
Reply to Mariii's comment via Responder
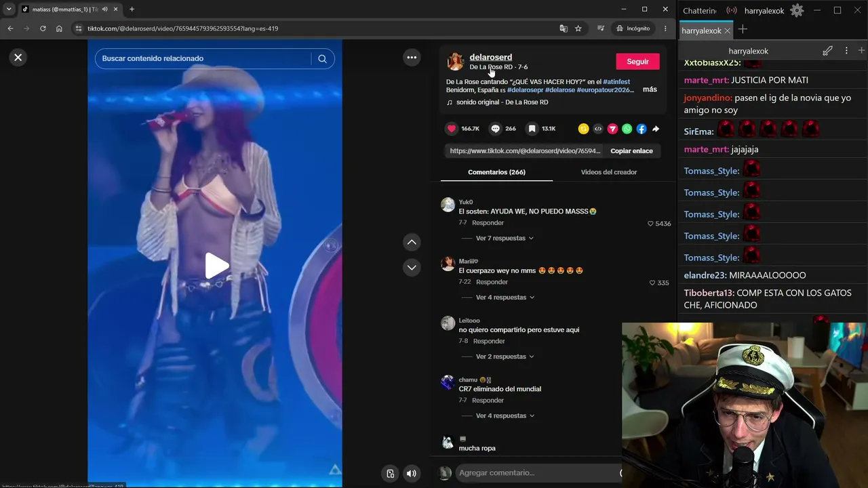click(x=492, y=282)
